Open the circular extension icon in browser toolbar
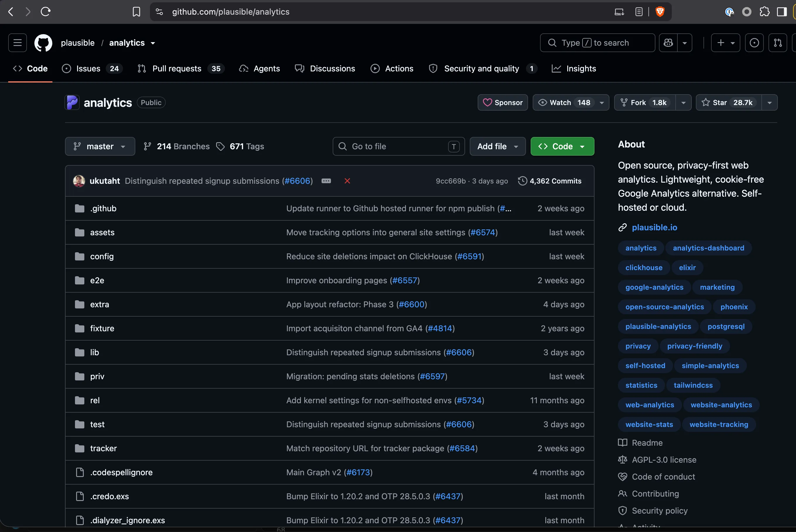The image size is (796, 532). coord(747,12)
